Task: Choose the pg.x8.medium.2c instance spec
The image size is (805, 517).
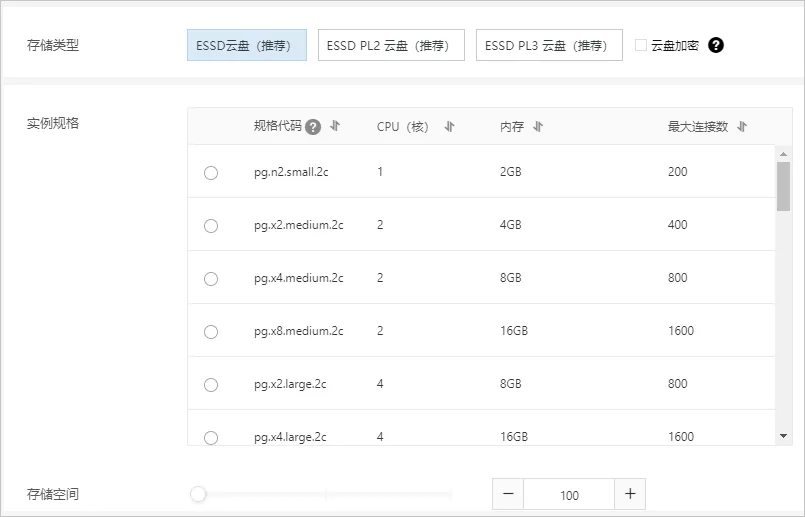Action: tap(211, 332)
